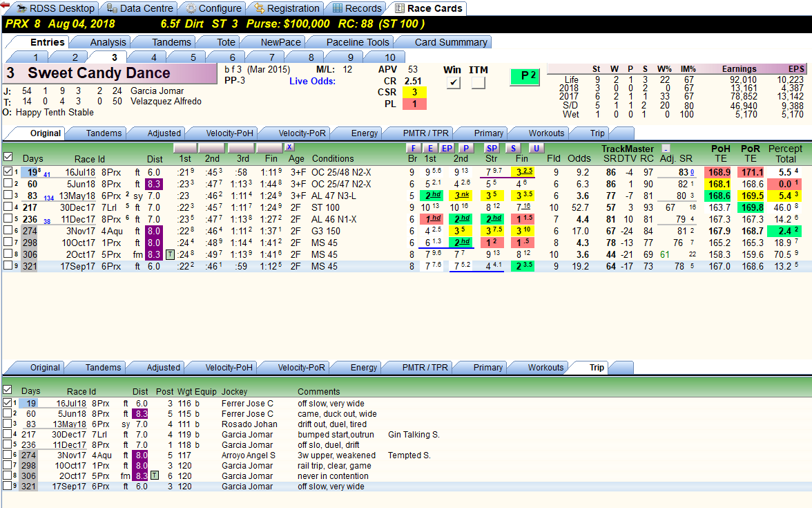Click the TrackMaster column header
The height and width of the screenshot is (508, 812).
point(628,149)
